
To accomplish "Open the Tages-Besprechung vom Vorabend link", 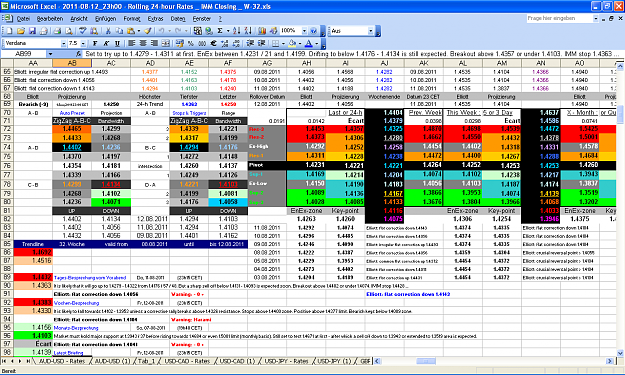I will (x=90, y=277).
